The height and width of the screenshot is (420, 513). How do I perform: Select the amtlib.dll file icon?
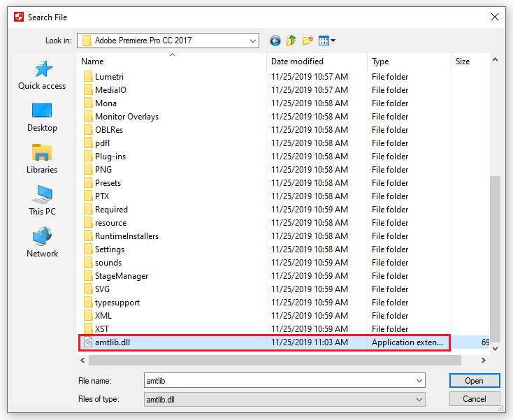(88, 342)
